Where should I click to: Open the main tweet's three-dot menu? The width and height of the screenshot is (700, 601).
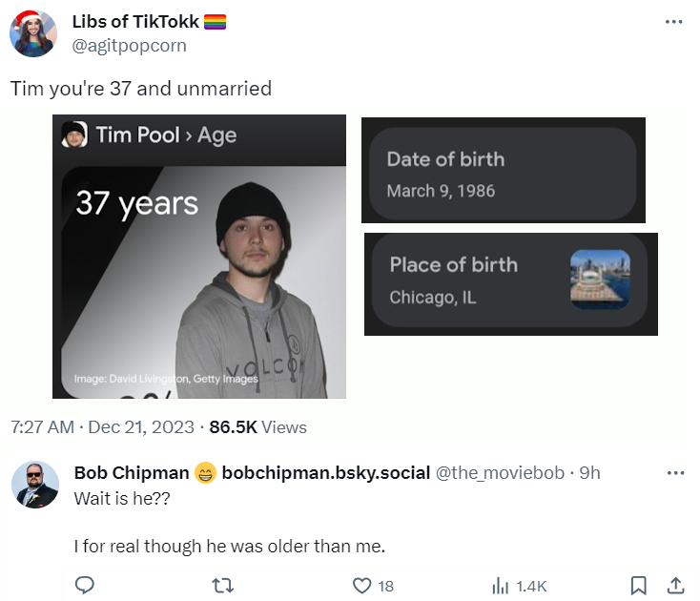673,22
